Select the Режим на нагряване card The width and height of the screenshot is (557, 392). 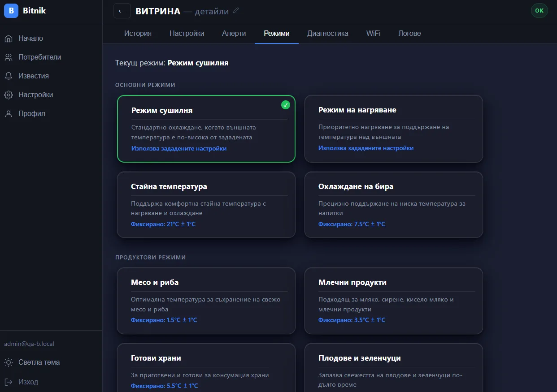394,129
